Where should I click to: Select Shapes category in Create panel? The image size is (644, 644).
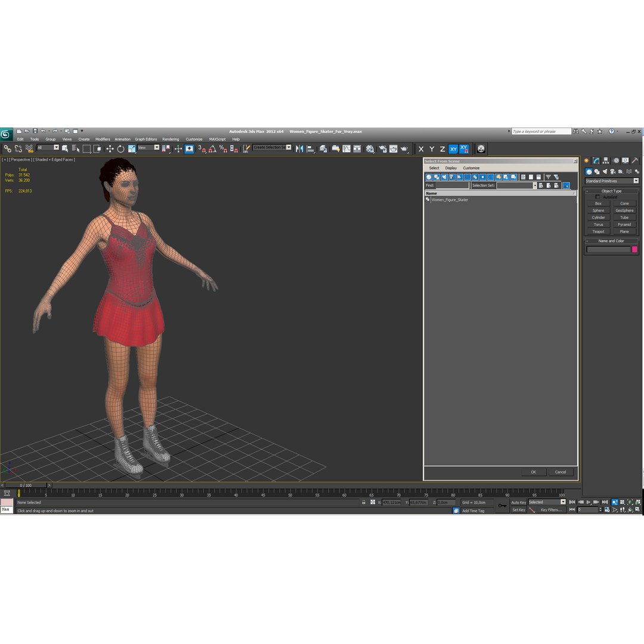tap(597, 172)
